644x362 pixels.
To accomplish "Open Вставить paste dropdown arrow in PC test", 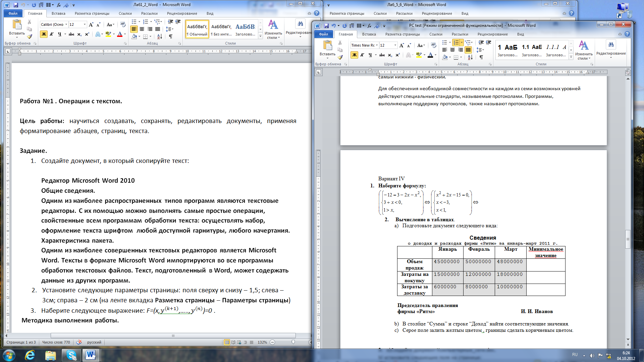I will coord(327,58).
